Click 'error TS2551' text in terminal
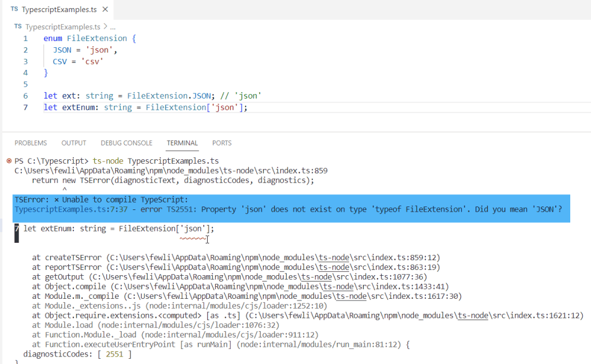This screenshot has width=591, height=364. [x=168, y=209]
